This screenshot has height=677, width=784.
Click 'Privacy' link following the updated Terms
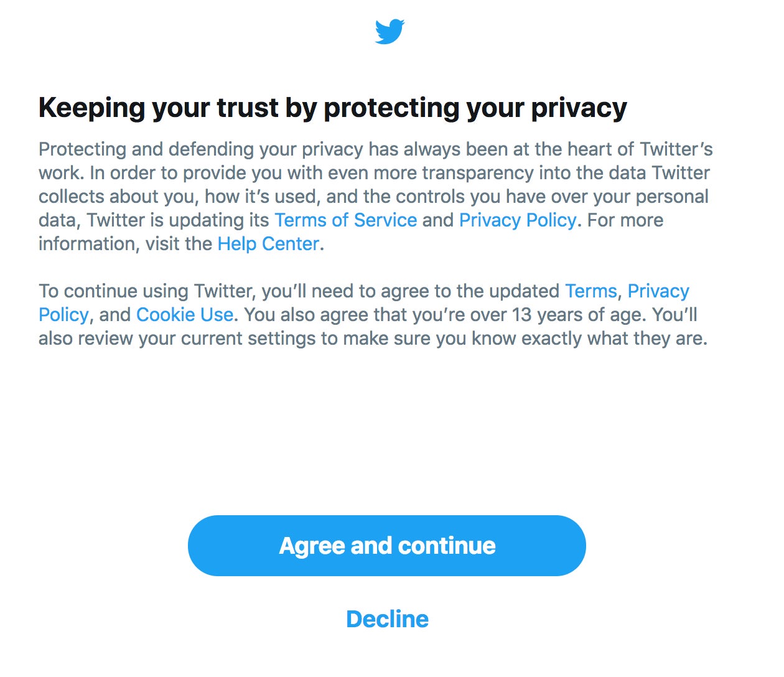(658, 291)
